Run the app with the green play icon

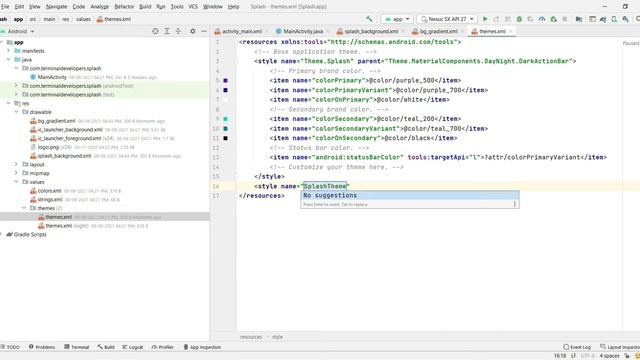point(485,19)
